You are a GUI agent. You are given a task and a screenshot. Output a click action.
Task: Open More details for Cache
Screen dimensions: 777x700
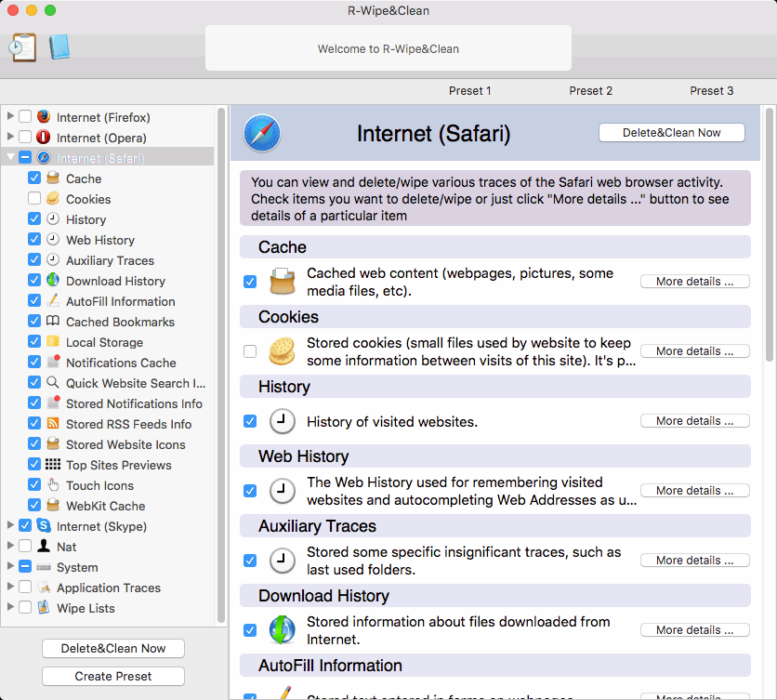[694, 281]
